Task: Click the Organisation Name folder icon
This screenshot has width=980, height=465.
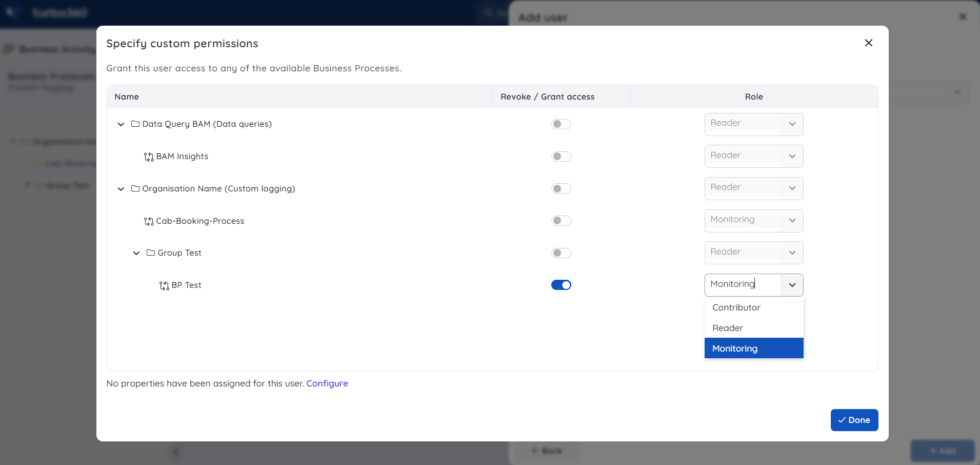Action: click(x=135, y=189)
